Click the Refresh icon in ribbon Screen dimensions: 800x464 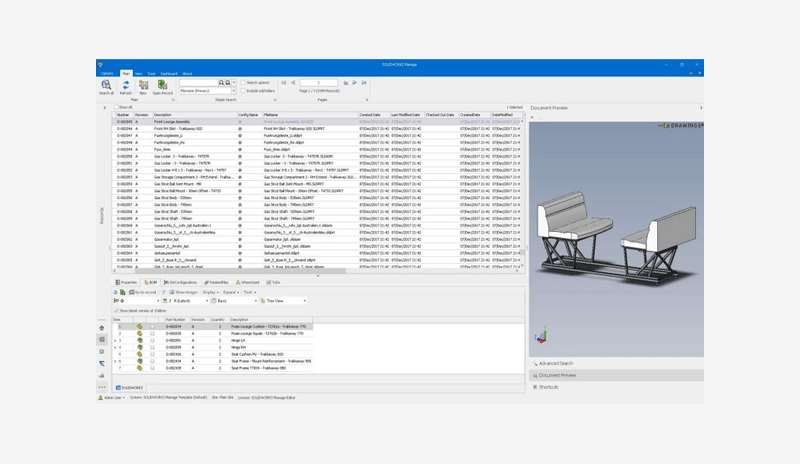pyautogui.click(x=126, y=87)
